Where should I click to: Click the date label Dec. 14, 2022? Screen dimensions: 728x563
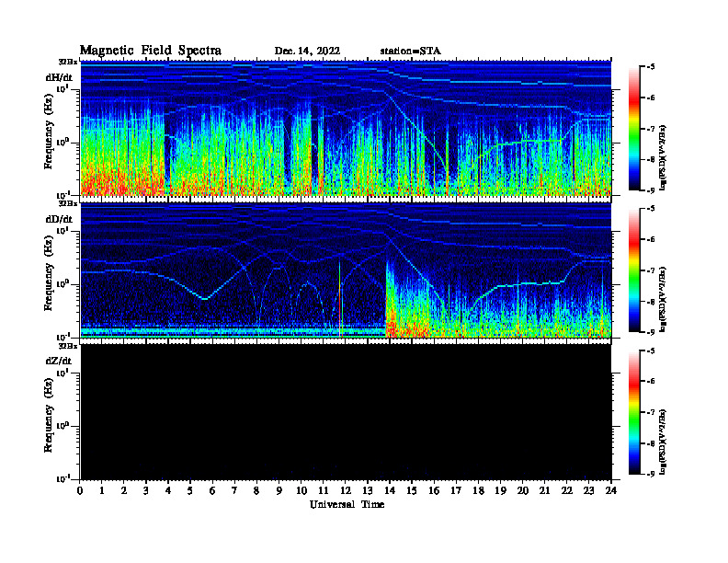307,52
